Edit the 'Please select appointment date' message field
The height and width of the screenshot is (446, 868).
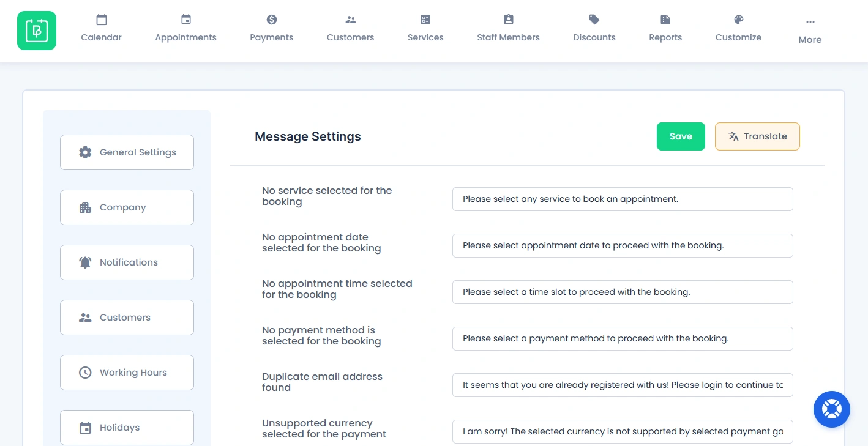pos(623,245)
